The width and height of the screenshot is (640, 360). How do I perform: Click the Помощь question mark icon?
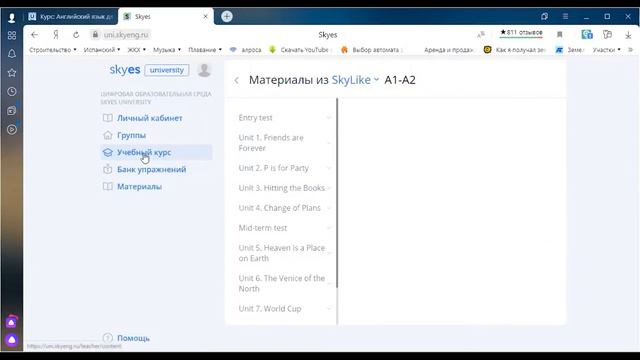(108, 338)
